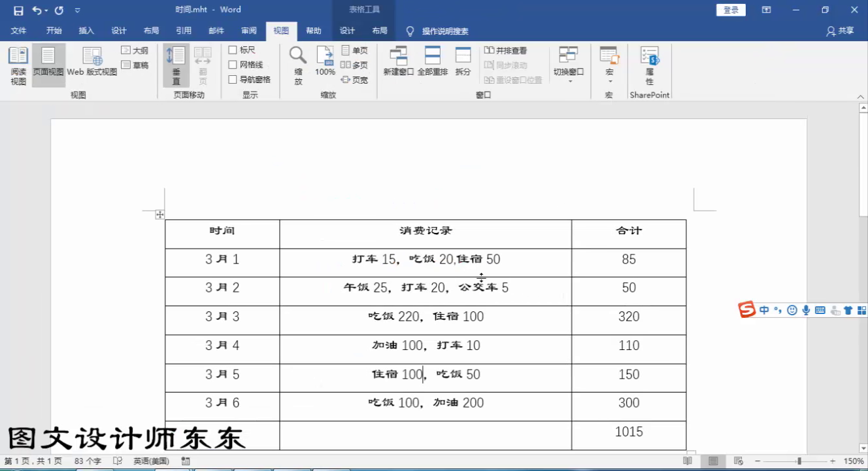Open the Insert ribbon tab

(x=86, y=31)
